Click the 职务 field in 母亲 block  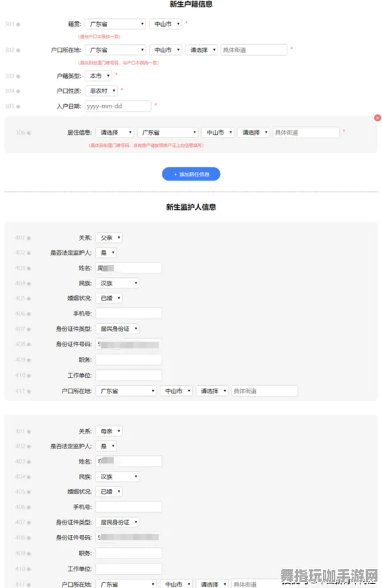point(129,553)
